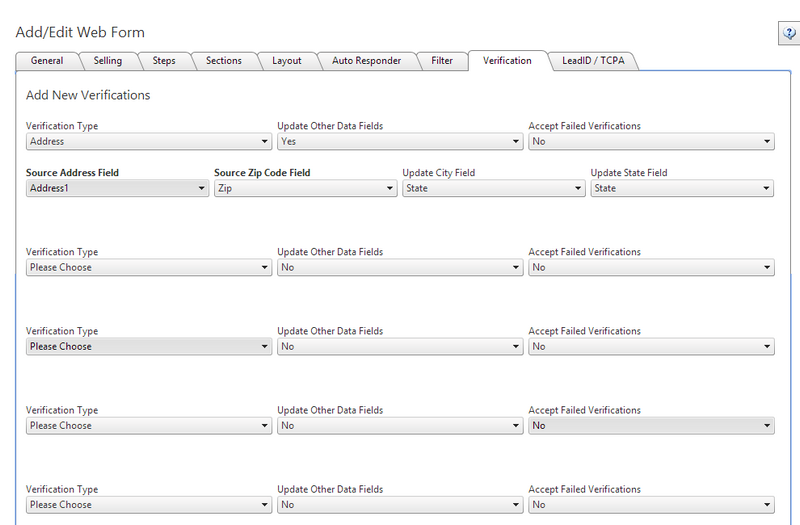Open the Source Address Field dropdown
This screenshot has width=800, height=525.
(x=117, y=188)
